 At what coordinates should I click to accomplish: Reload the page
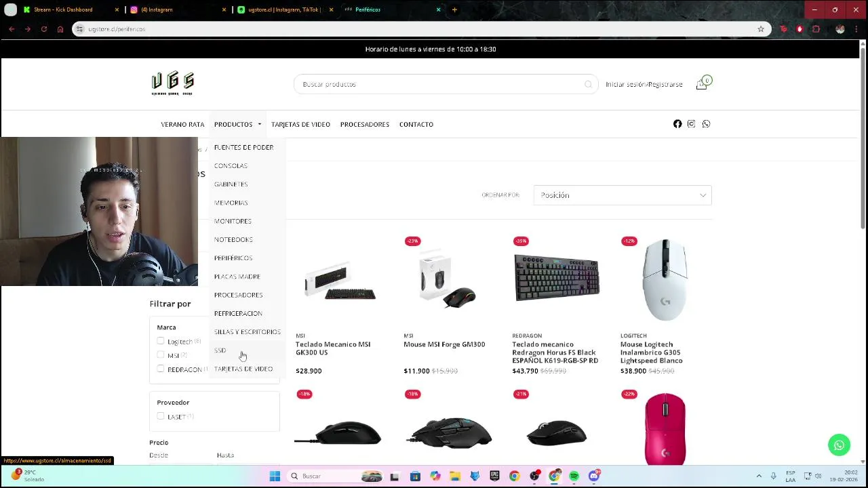[43, 29]
